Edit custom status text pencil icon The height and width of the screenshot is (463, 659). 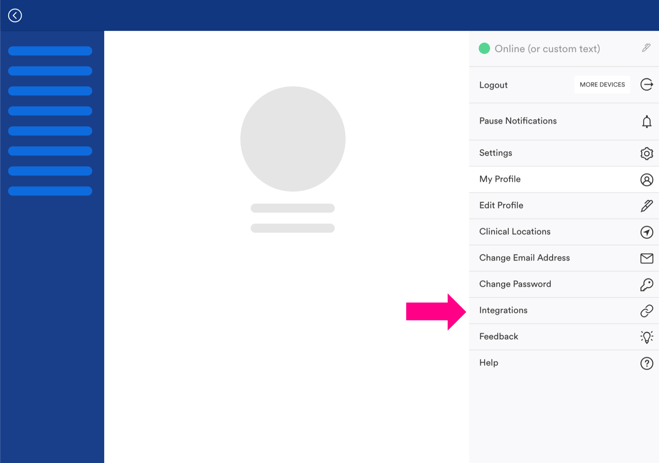click(x=646, y=48)
